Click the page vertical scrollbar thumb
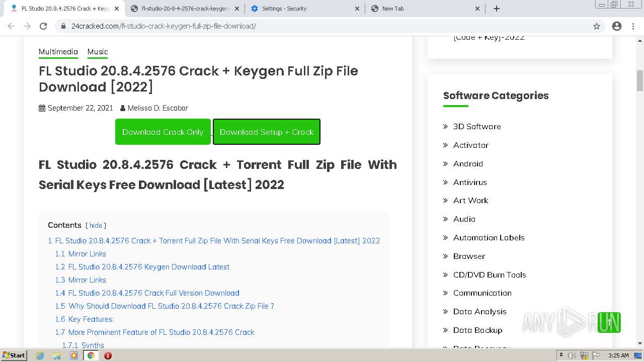Screen dimensions: 644x362 [x=640, y=80]
